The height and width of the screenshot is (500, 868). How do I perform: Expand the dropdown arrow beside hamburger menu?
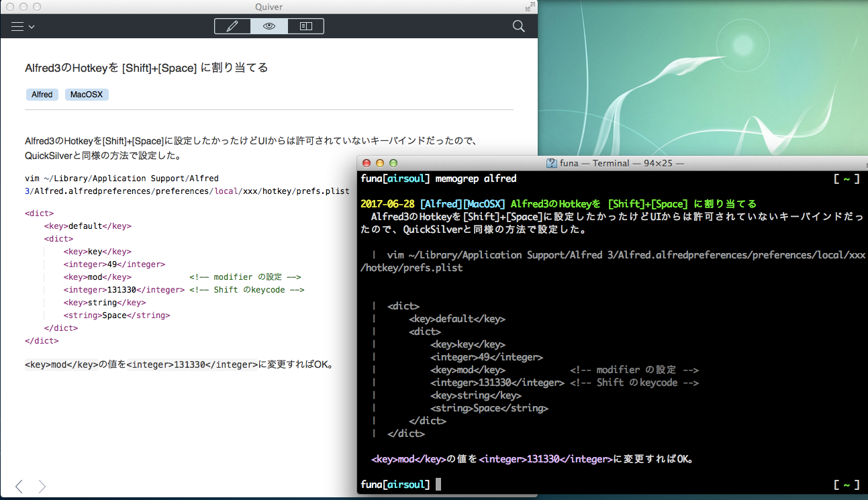click(32, 27)
